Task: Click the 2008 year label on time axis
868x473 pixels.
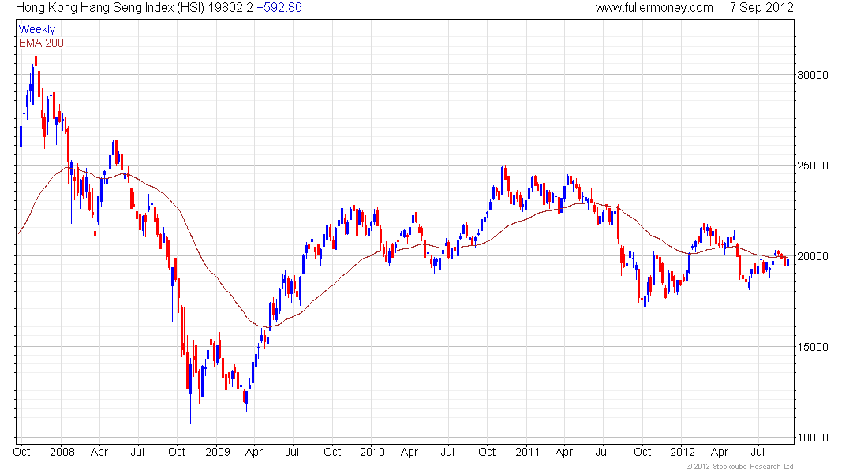Action: click(62, 452)
